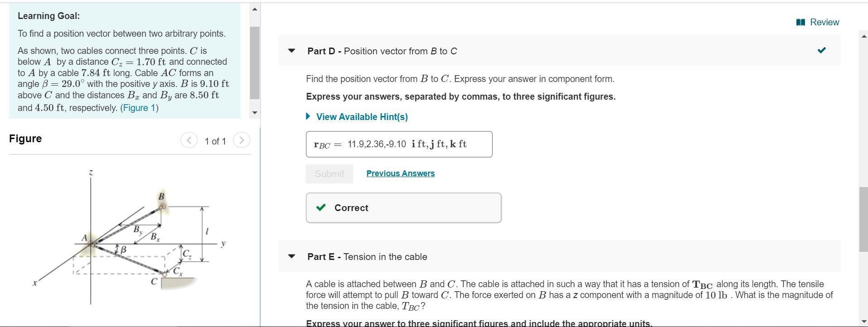868x327 pixels.
Task: Collapse the Part D section
Action: click(291, 51)
